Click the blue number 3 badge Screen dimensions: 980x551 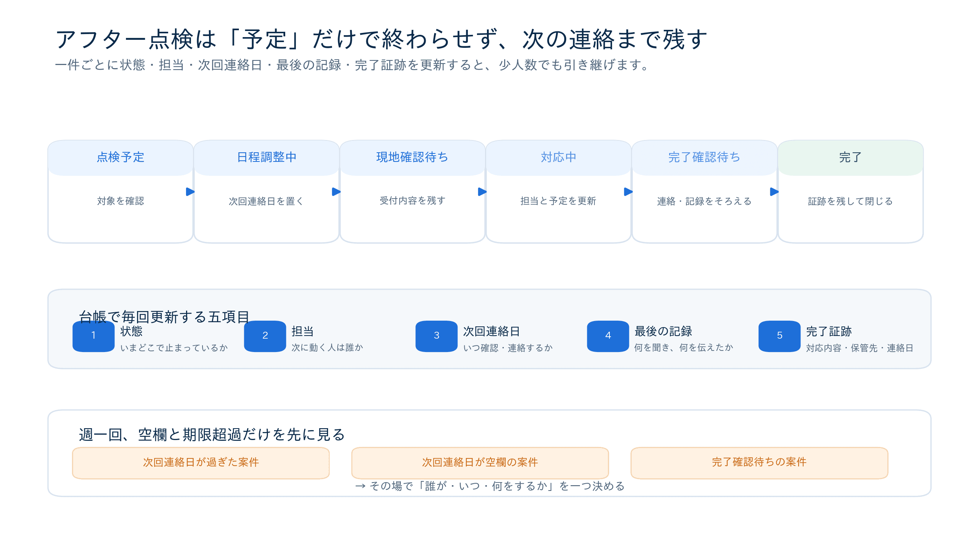coord(436,336)
